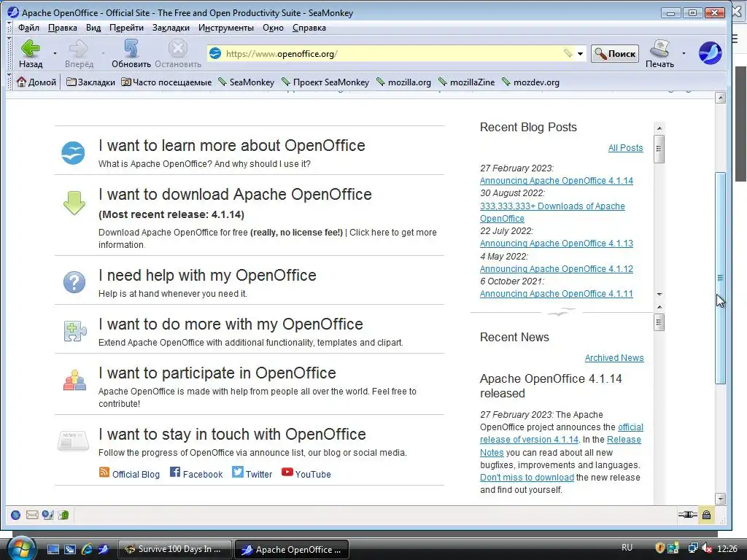
Task: Click the orange RSS icon for Official Blog
Action: pyautogui.click(x=104, y=472)
